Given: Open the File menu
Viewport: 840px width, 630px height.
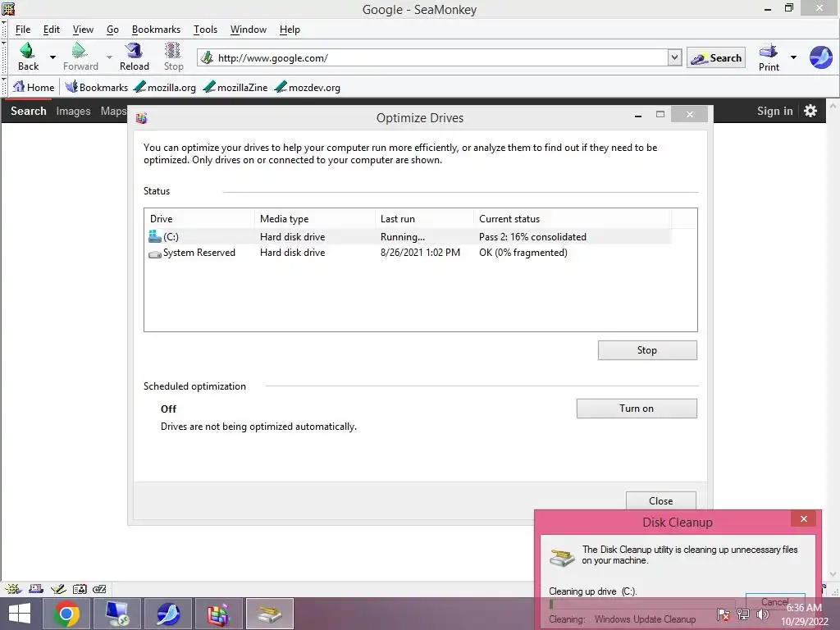Looking at the screenshot, I should pos(23,30).
